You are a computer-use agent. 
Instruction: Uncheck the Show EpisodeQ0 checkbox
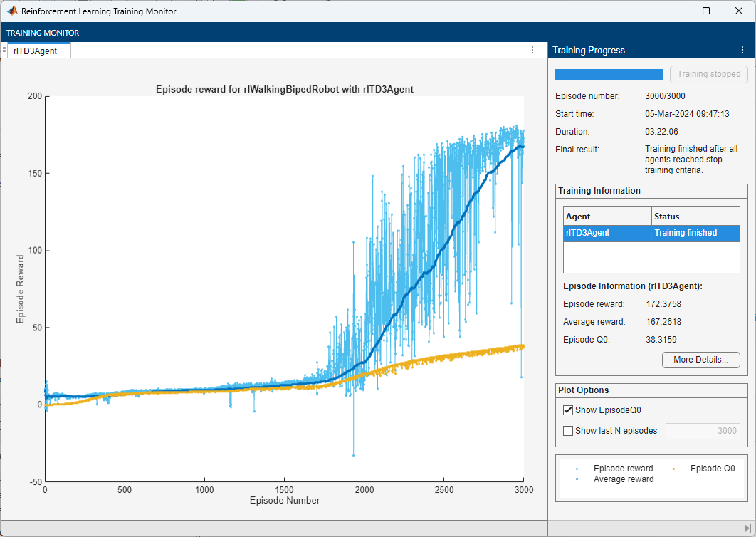(x=568, y=410)
